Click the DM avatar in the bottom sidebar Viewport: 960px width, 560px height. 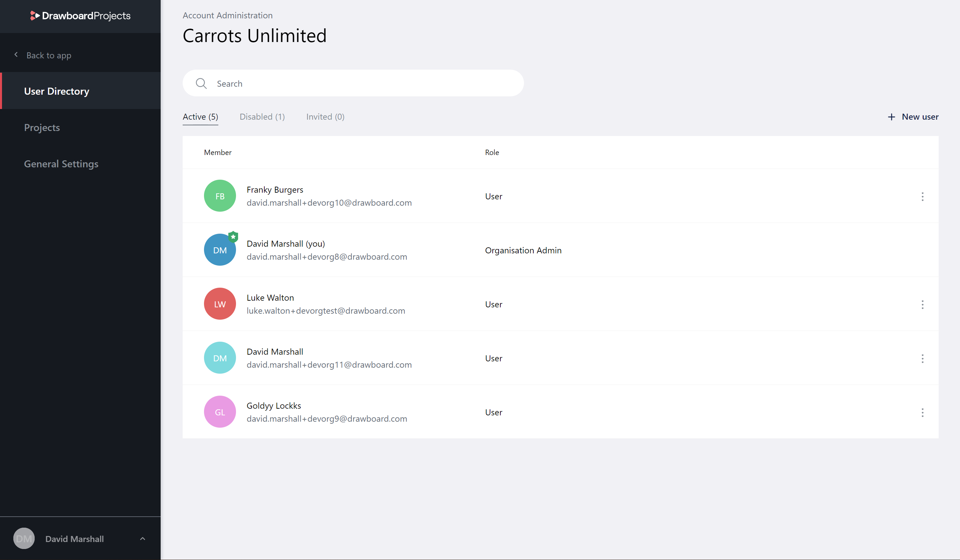tap(24, 538)
